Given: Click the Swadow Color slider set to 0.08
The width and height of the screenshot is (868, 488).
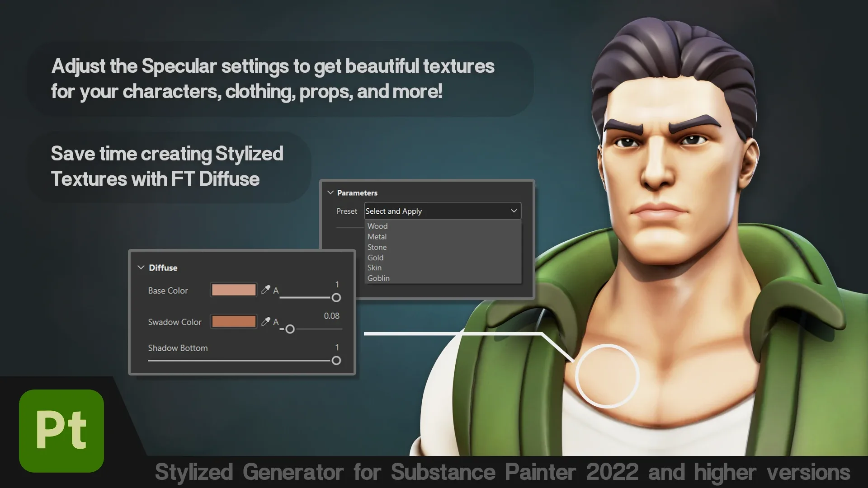Looking at the screenshot, I should tap(289, 329).
